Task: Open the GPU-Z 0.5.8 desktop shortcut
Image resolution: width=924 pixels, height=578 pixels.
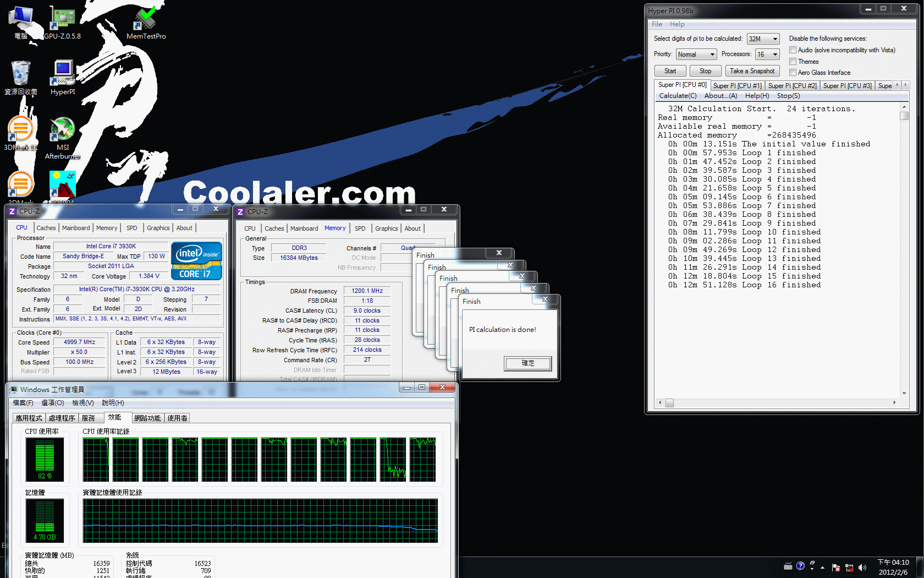Action: [62, 23]
